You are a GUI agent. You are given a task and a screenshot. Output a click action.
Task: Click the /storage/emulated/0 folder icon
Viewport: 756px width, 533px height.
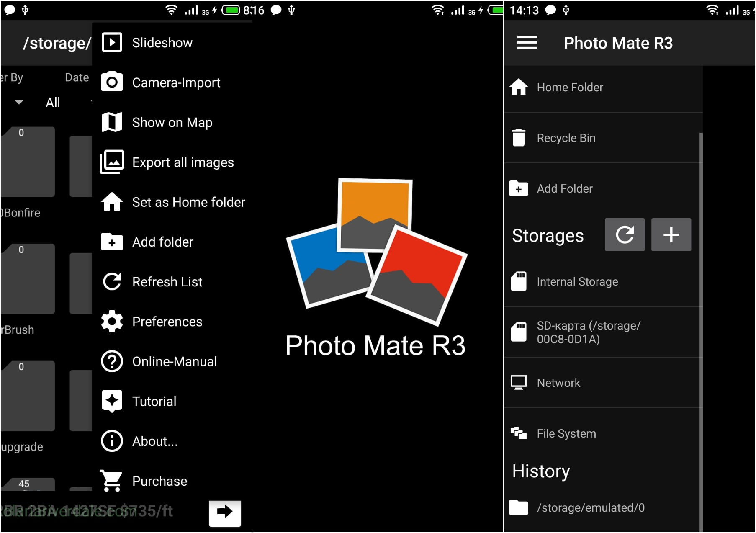(x=519, y=507)
